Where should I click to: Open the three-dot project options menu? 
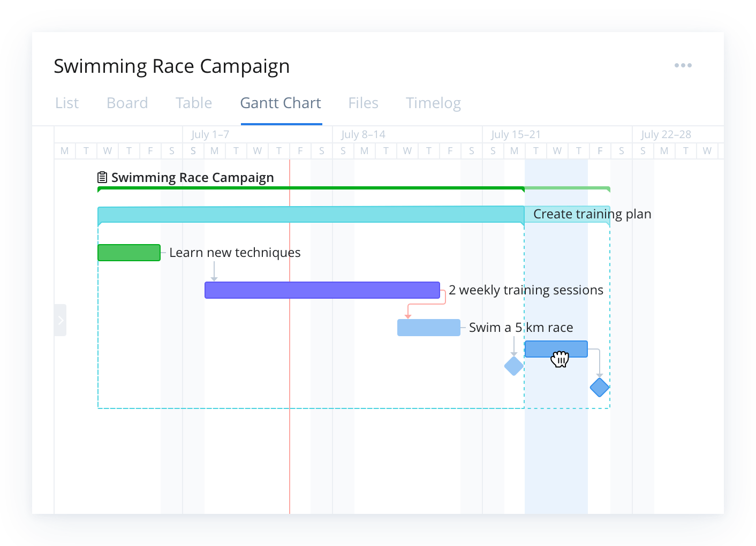pyautogui.click(x=683, y=65)
